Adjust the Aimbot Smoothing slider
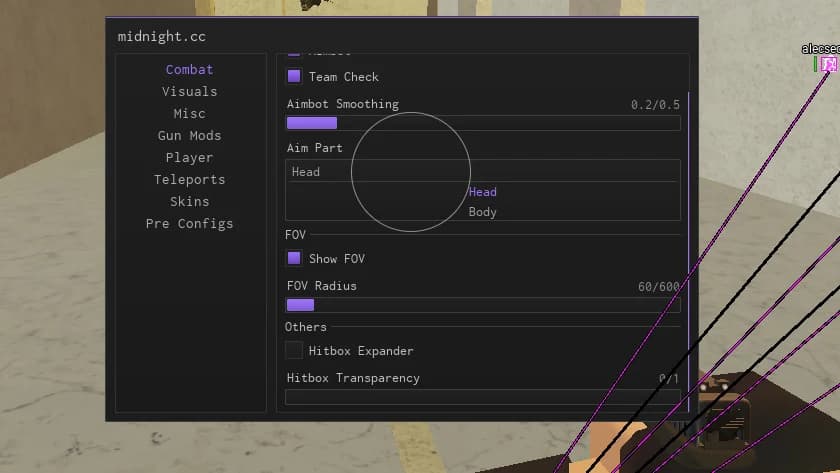 tap(483, 123)
